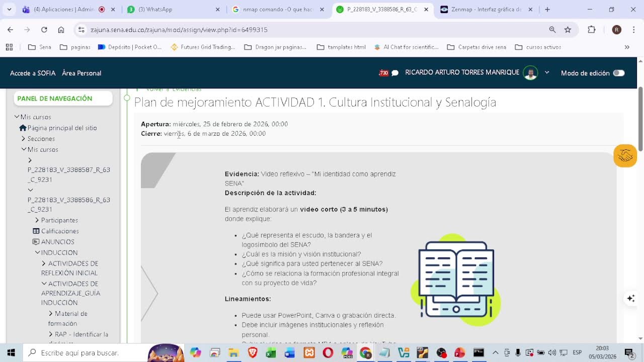Collapse the INDUCCION tree node
644x362 pixels.
point(37,252)
